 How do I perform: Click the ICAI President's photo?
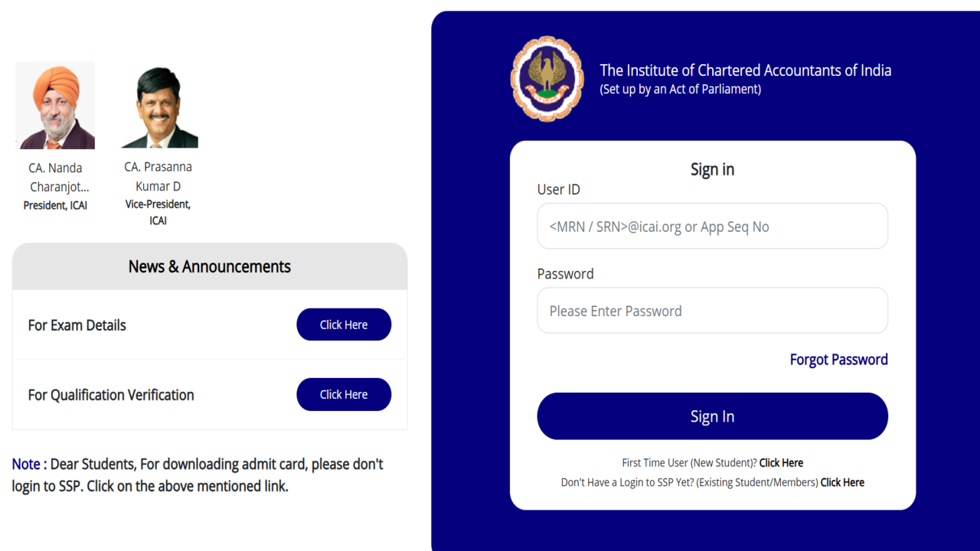click(55, 106)
